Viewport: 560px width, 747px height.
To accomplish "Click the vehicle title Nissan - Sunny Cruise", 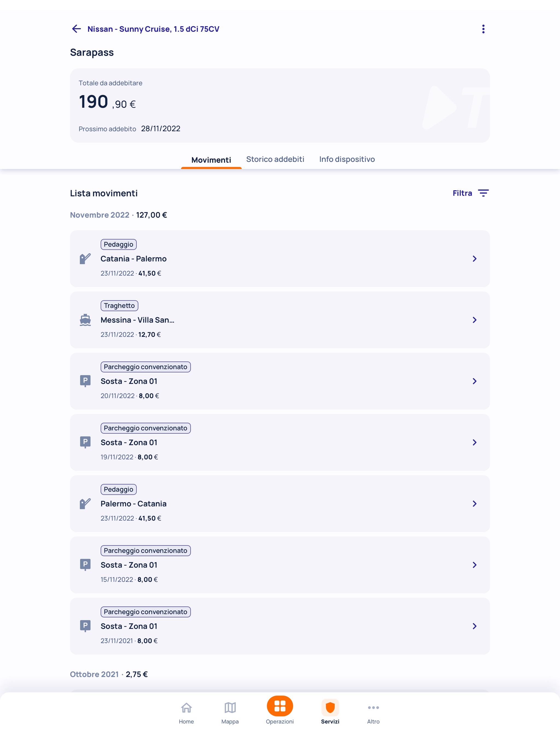I will (153, 29).
